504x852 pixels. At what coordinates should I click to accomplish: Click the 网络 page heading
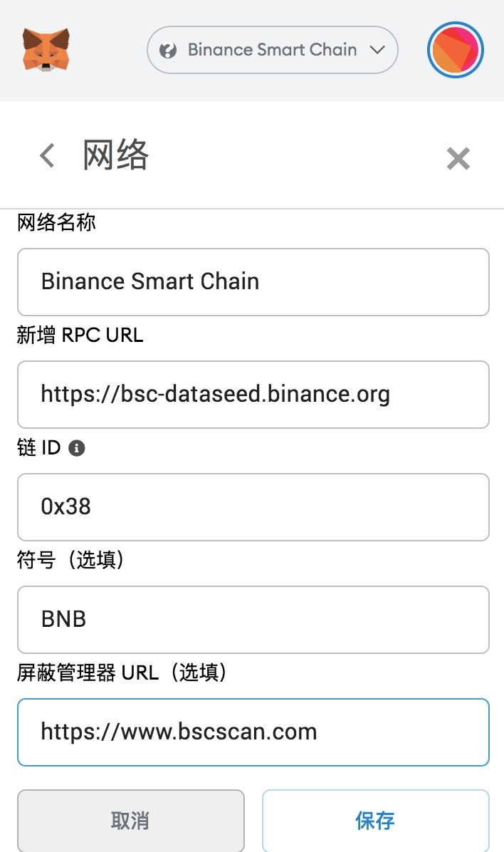115,155
